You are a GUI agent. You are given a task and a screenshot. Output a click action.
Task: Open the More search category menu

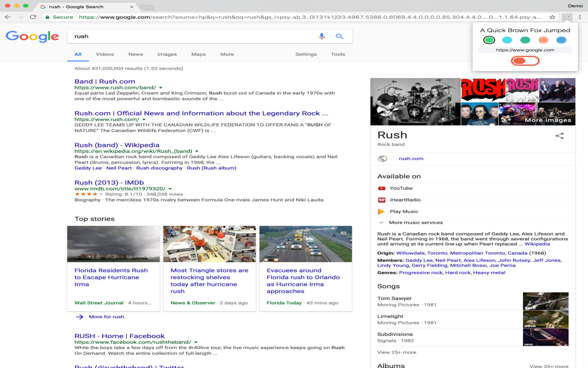click(227, 54)
